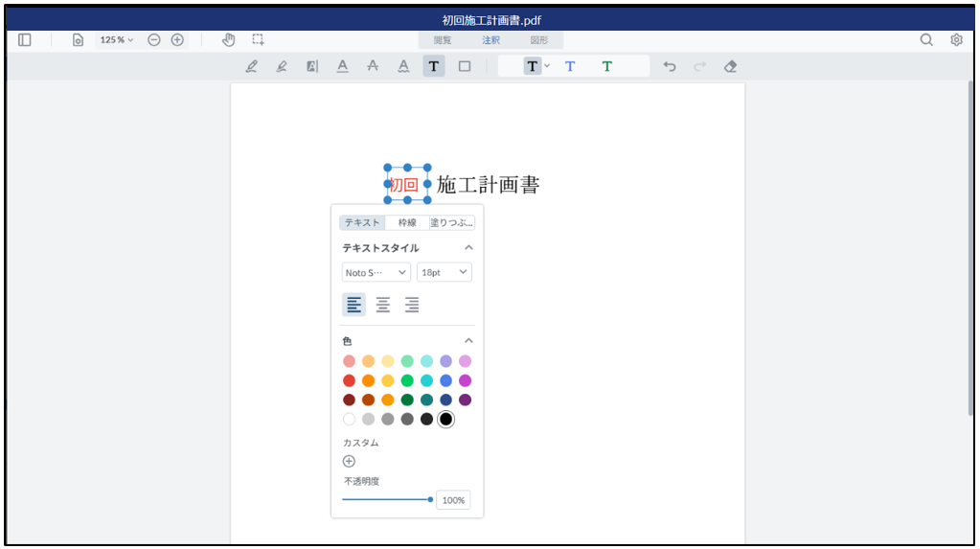980x549 pixels.
Task: Open the 18pt font size dropdown
Action: point(444,273)
